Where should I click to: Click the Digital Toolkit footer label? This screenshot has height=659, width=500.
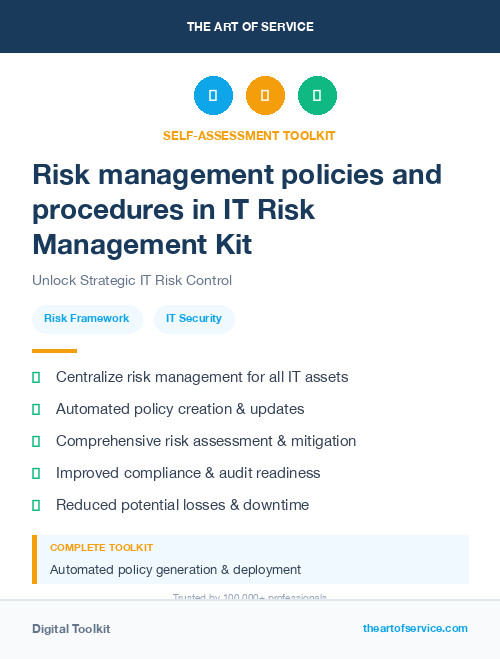71,629
